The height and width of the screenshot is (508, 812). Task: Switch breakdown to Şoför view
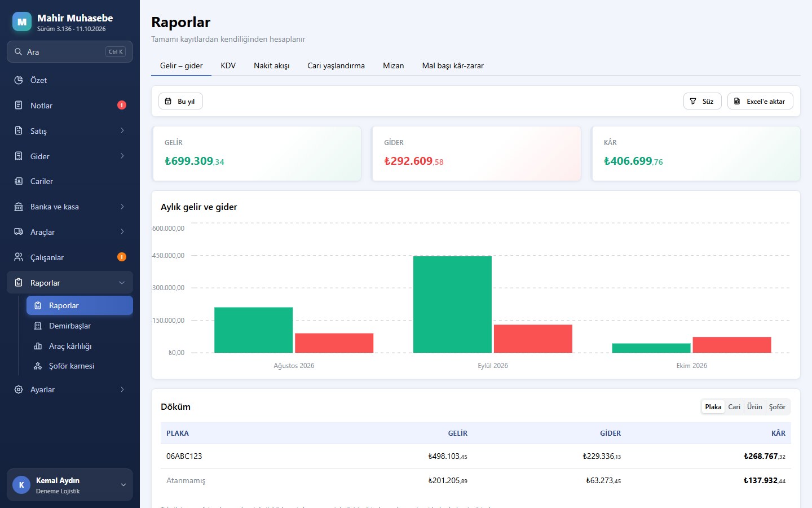pyautogui.click(x=777, y=406)
